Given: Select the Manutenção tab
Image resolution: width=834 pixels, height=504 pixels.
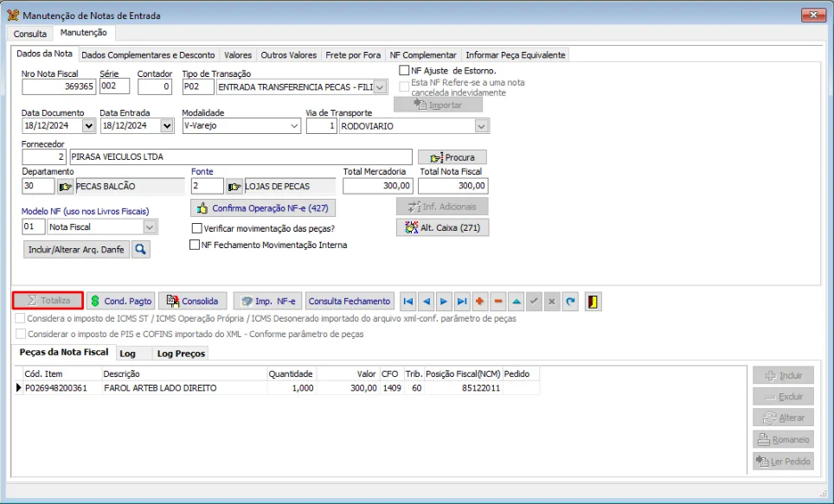Looking at the screenshot, I should pos(84,33).
